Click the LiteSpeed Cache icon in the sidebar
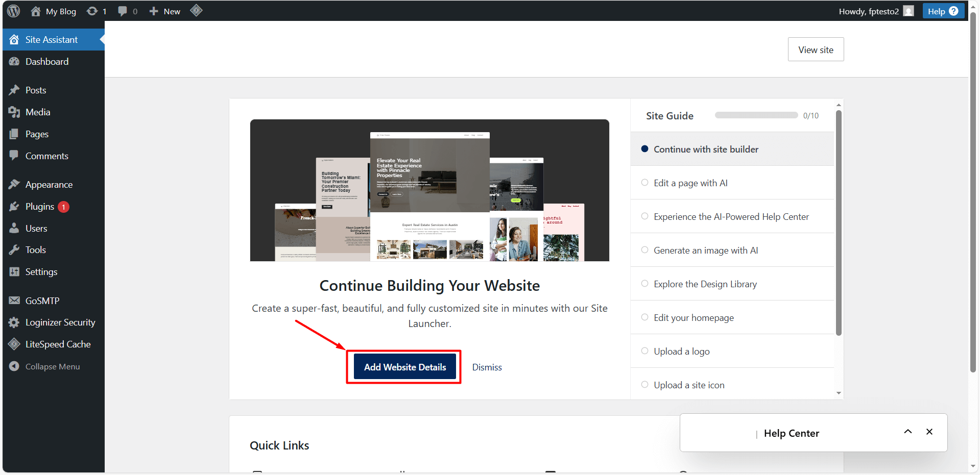This screenshot has width=980, height=475. point(15,344)
